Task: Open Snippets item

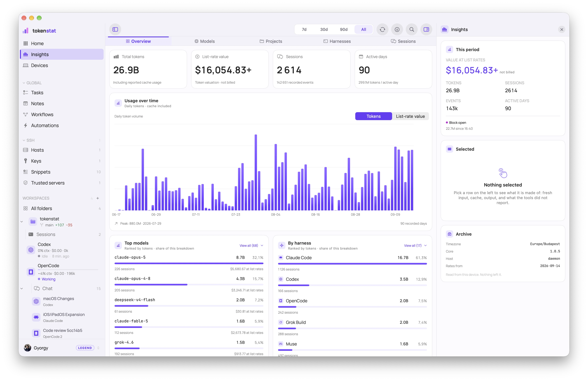Action: pyautogui.click(x=62, y=172)
